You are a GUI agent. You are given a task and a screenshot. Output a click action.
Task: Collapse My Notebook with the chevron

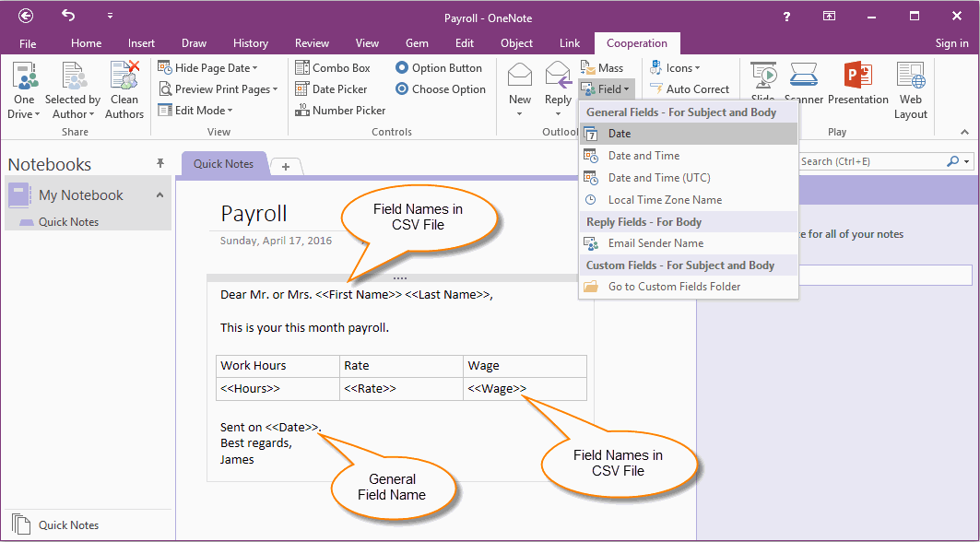pyautogui.click(x=160, y=195)
